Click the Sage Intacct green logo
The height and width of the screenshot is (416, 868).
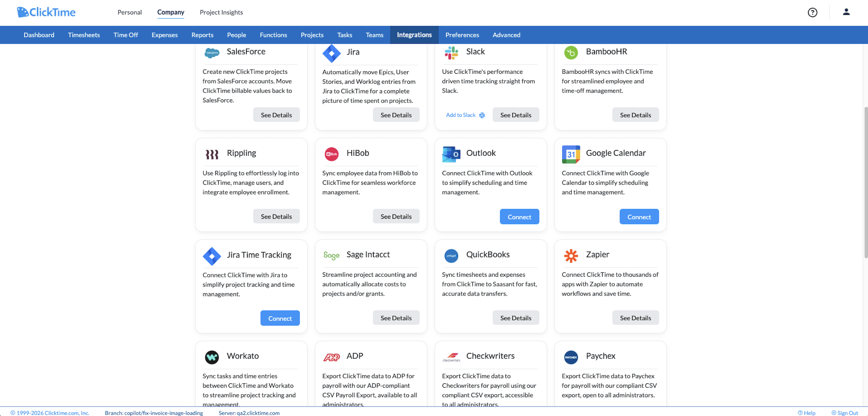(332, 256)
